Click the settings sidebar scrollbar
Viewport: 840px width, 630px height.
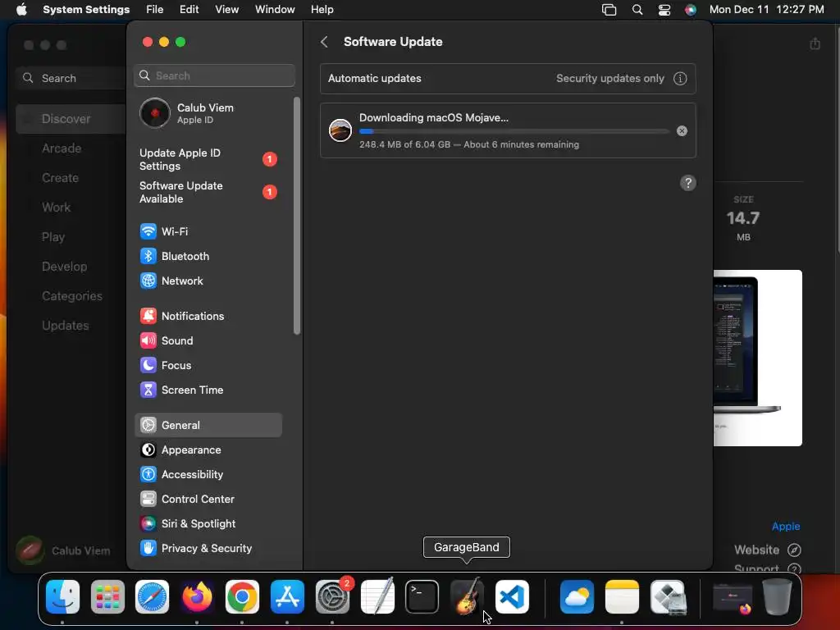(x=297, y=216)
